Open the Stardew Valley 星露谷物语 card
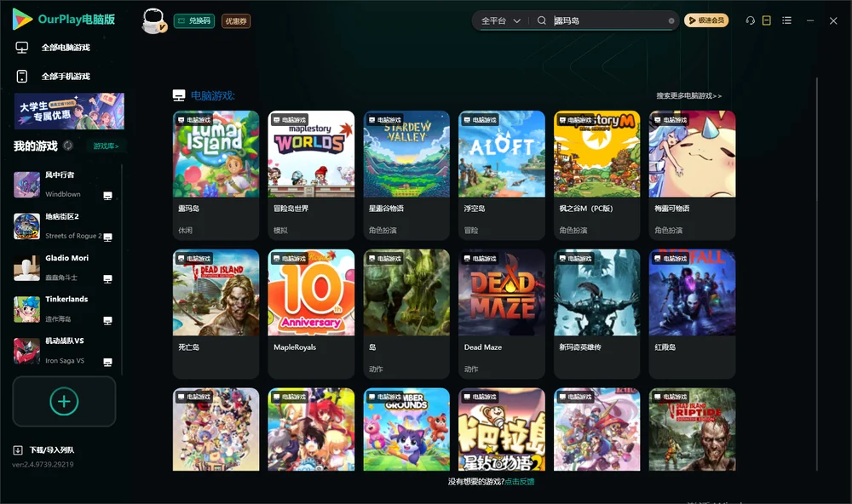 pyautogui.click(x=406, y=175)
